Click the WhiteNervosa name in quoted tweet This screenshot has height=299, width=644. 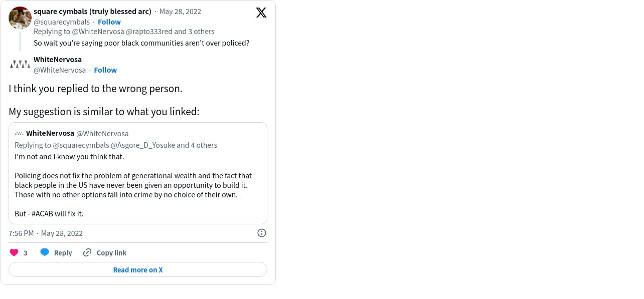click(x=50, y=133)
